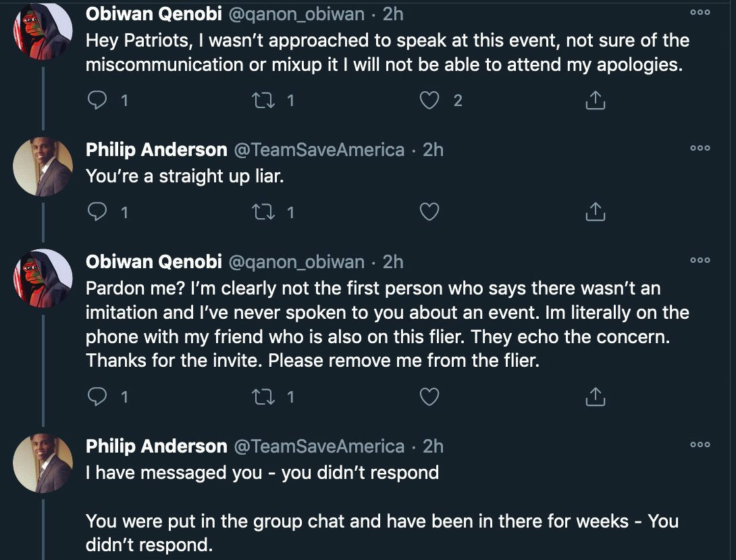Retweet 'You're a straight up liar' tweet
The height and width of the screenshot is (560, 736).
click(264, 212)
